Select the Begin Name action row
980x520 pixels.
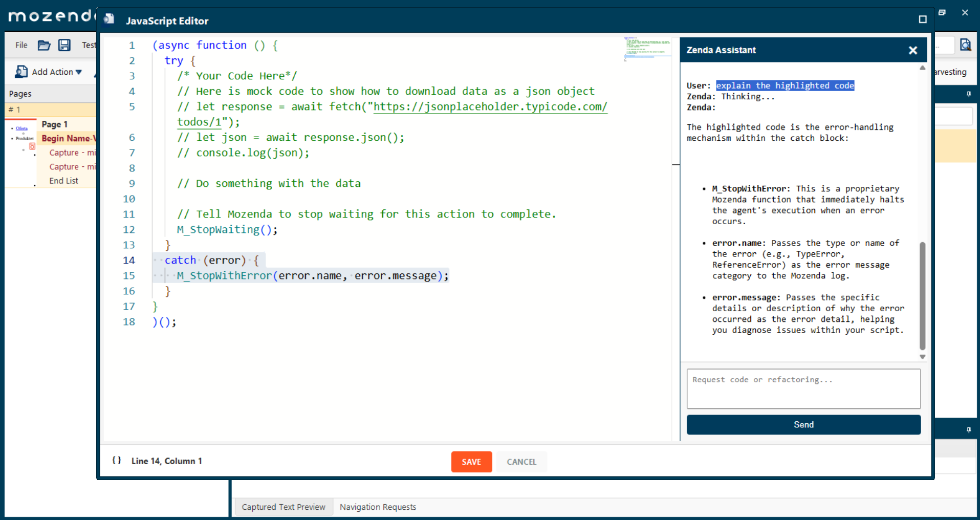click(x=69, y=138)
